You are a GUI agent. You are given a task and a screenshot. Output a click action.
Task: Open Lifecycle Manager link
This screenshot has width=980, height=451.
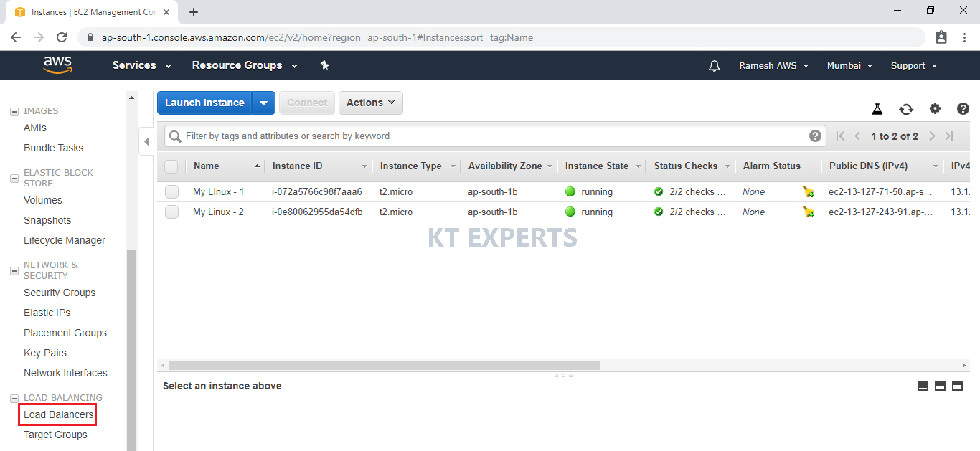pyautogui.click(x=65, y=240)
